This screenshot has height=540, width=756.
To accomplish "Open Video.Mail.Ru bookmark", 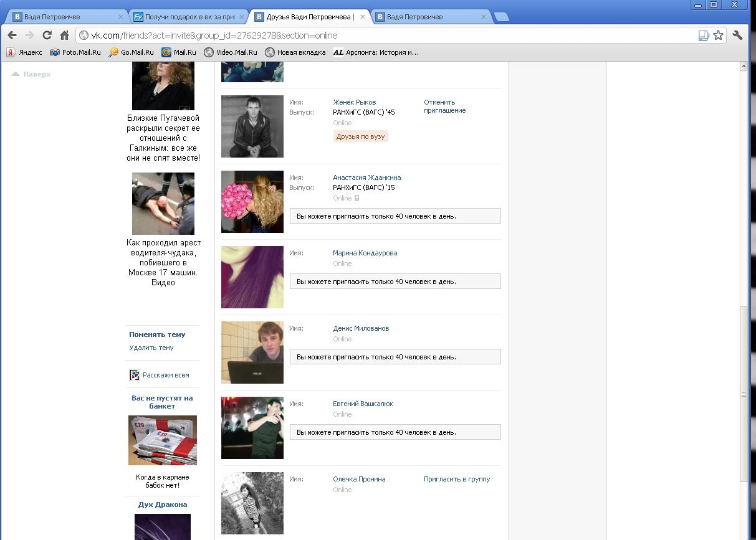I will [231, 52].
